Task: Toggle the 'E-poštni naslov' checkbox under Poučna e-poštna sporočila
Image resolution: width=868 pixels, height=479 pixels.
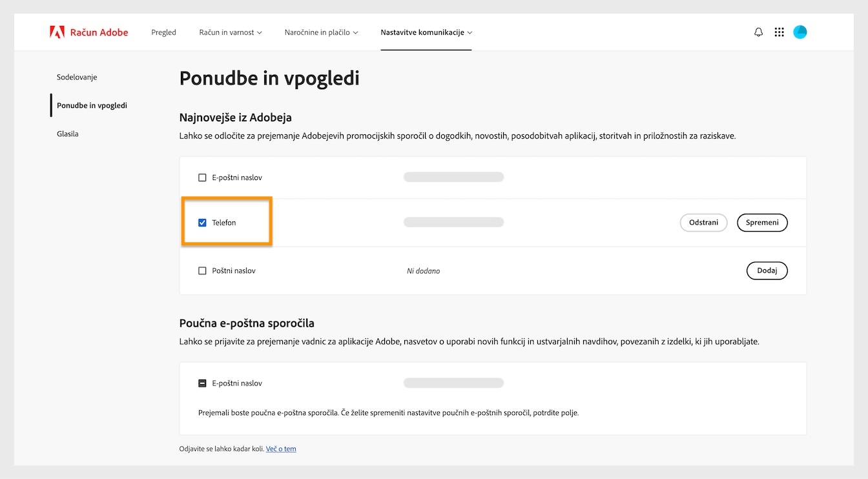Action: [202, 382]
